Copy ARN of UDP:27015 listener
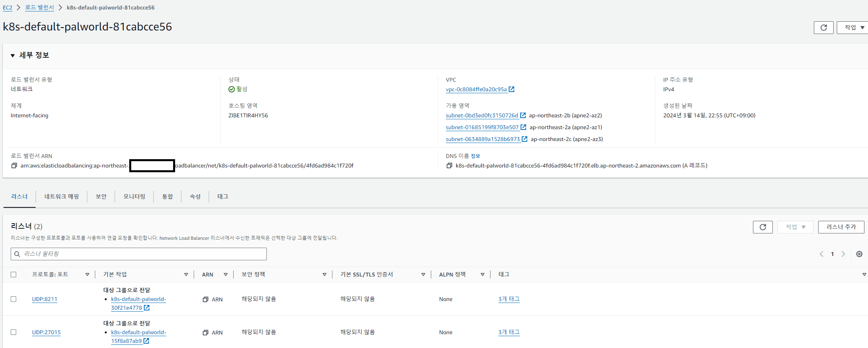The height and width of the screenshot is (348, 868). (206, 333)
